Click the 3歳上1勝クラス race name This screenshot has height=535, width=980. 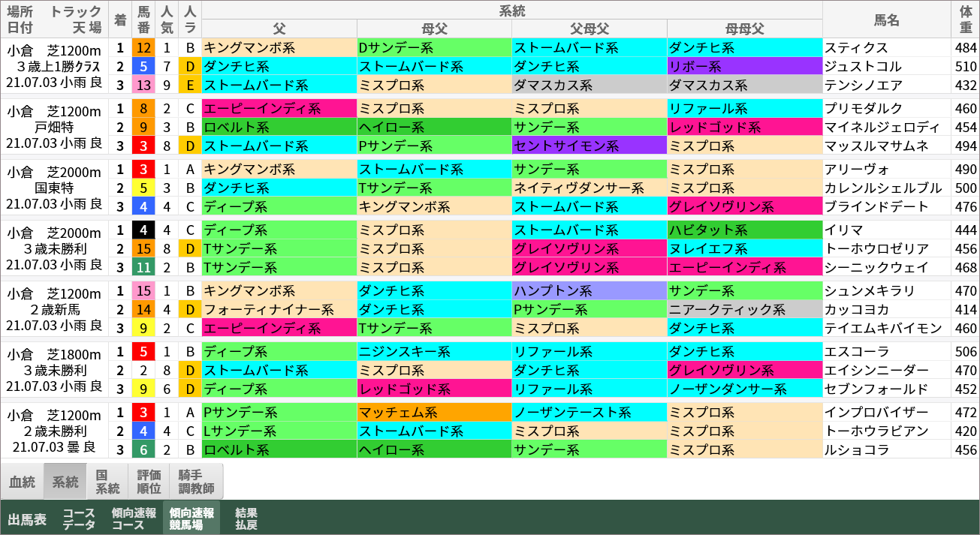tap(59, 67)
